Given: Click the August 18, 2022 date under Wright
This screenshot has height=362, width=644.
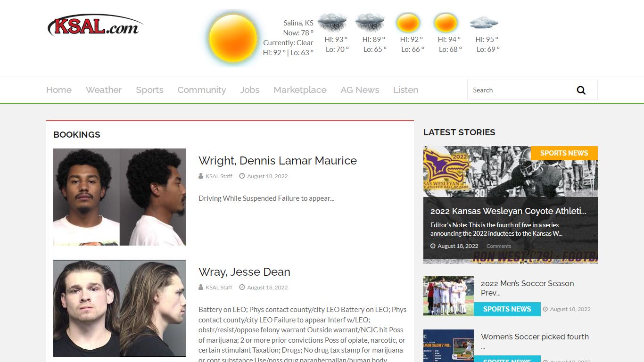Looking at the screenshot, I should [x=267, y=176].
